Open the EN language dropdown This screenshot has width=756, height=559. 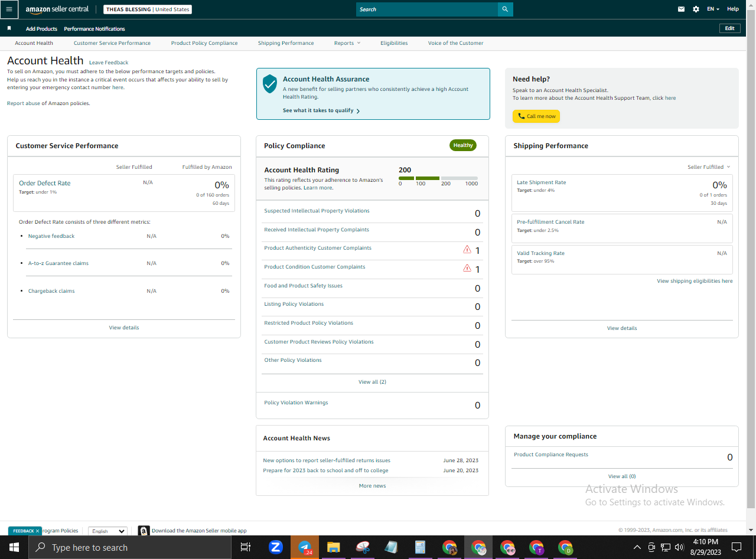tap(713, 9)
